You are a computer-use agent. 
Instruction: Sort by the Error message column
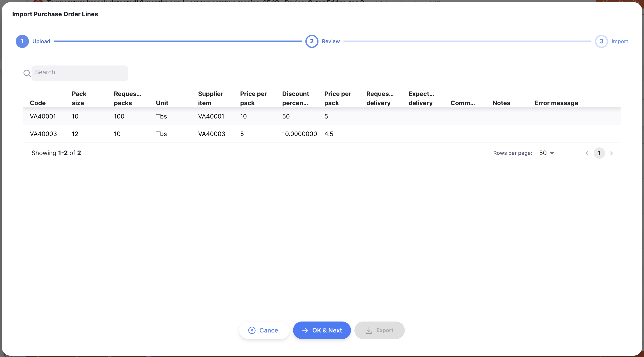(556, 103)
